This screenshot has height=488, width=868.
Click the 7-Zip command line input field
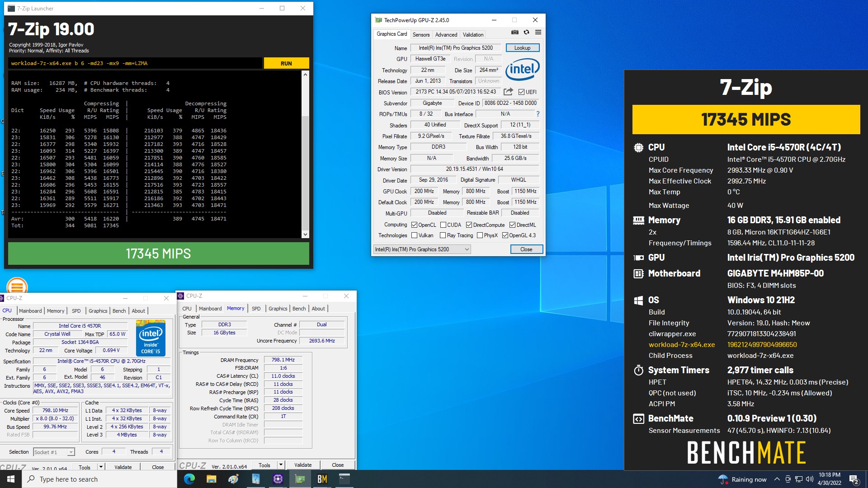coord(135,63)
